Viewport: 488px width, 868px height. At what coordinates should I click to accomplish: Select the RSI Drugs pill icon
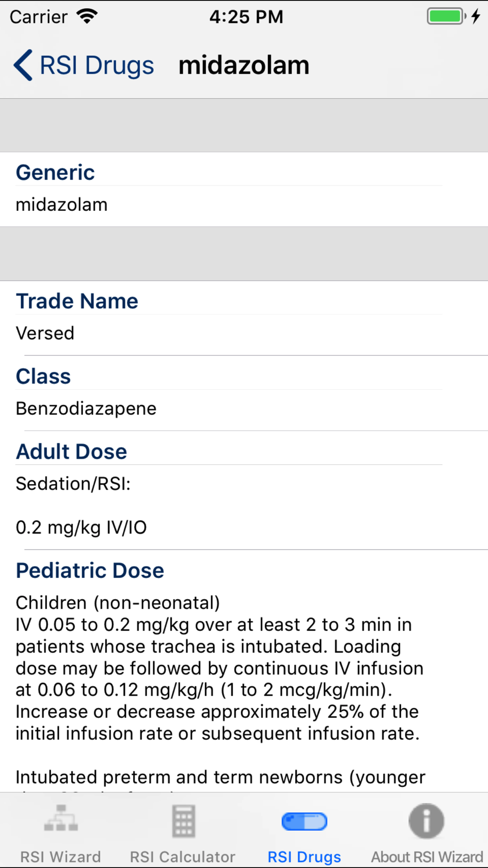[x=305, y=821]
